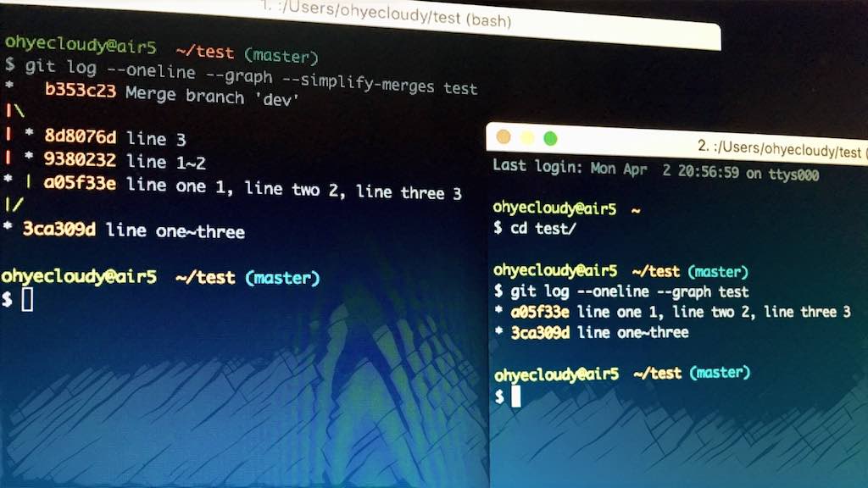This screenshot has width=868, height=488.
Task: Select hash 3ca309d in the right terminal
Action: point(541,333)
